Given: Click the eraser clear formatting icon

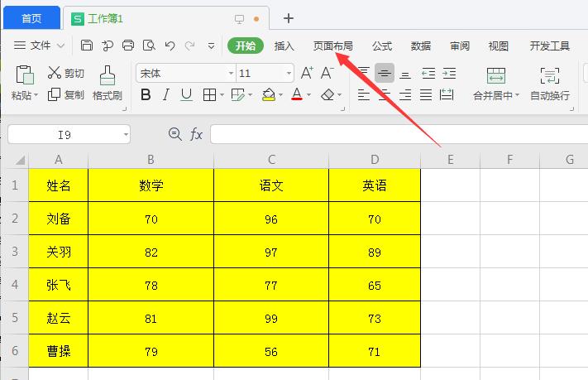Looking at the screenshot, I should click(327, 94).
